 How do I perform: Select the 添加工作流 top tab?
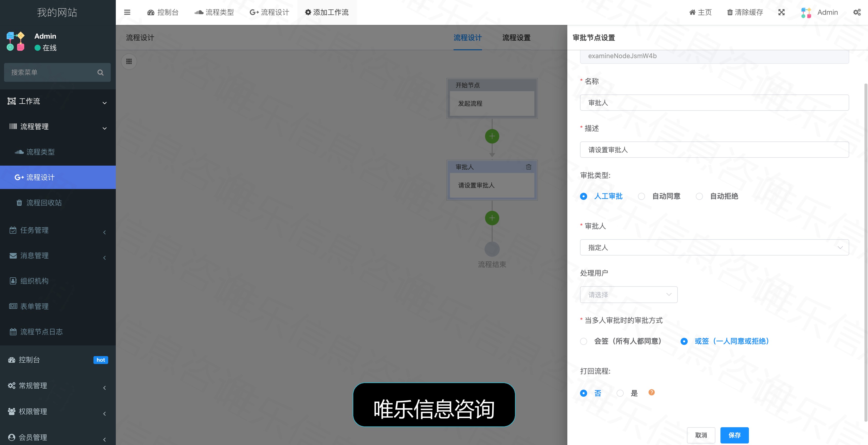tap(327, 12)
